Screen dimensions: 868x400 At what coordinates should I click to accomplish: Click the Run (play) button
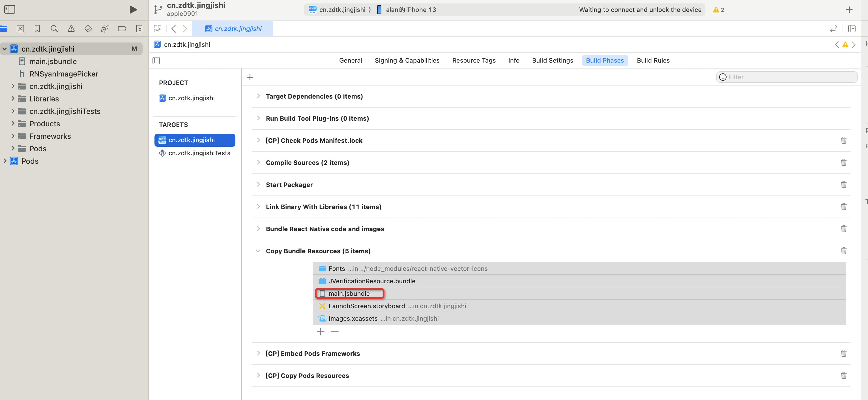point(133,9)
